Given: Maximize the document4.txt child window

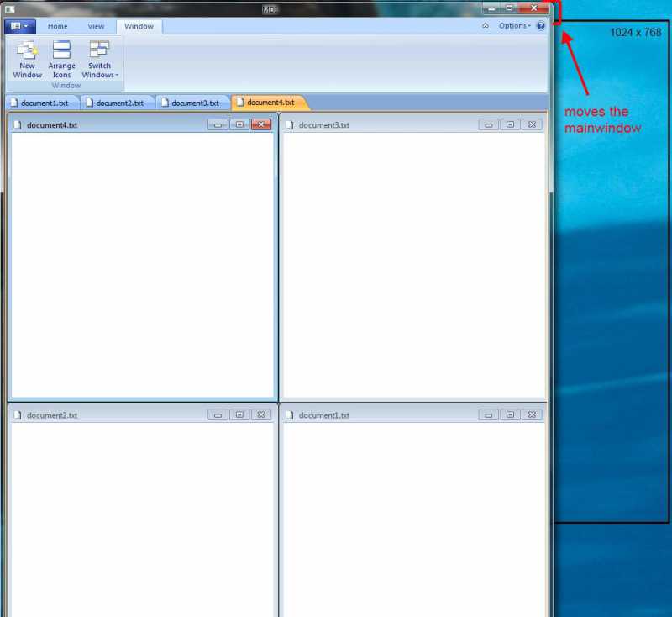Looking at the screenshot, I should click(239, 124).
